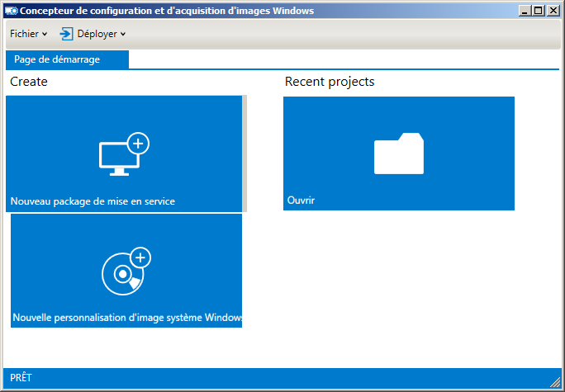Click the Recent projects heading
The width and height of the screenshot is (565, 392).
(330, 82)
